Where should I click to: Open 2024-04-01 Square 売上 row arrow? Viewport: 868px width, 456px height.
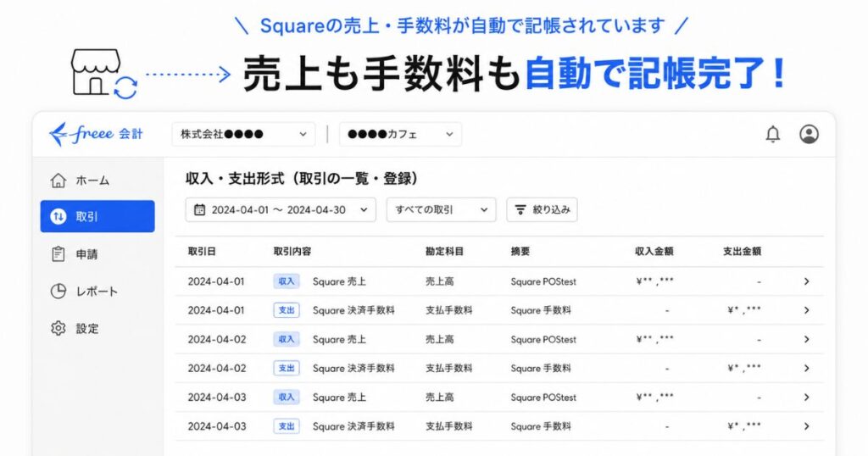tap(807, 281)
